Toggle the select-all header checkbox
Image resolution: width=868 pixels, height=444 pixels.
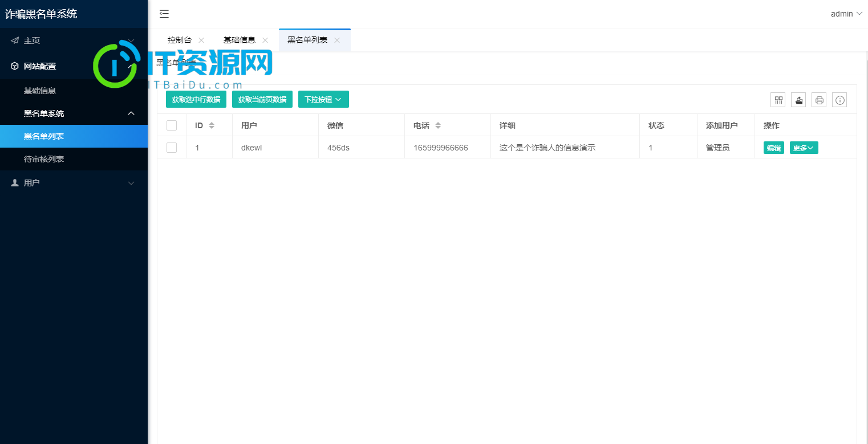pos(172,125)
